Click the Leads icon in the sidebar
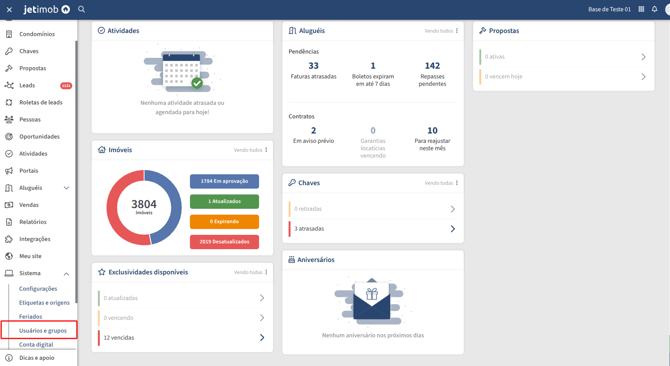Screen dimensions: 670x366 [x=9, y=85]
